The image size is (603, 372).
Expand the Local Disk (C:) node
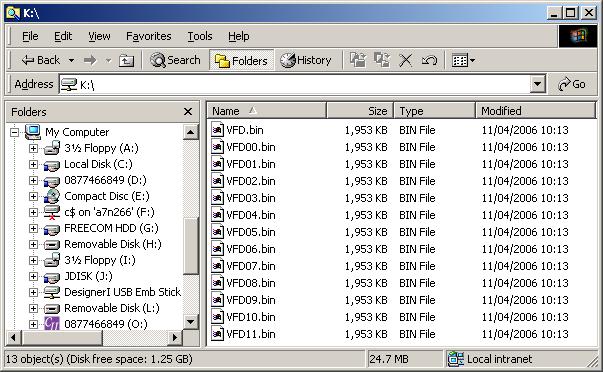(x=33, y=164)
